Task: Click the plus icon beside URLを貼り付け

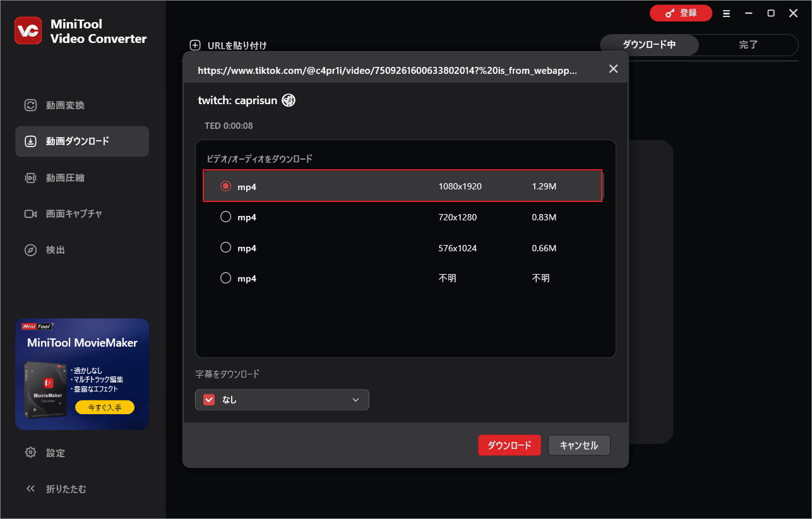Action: (195, 45)
